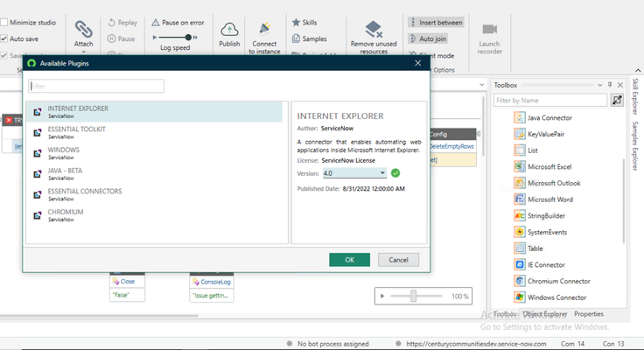Open Skill Explorer side tab
The height and width of the screenshot is (350, 644).
635,96
